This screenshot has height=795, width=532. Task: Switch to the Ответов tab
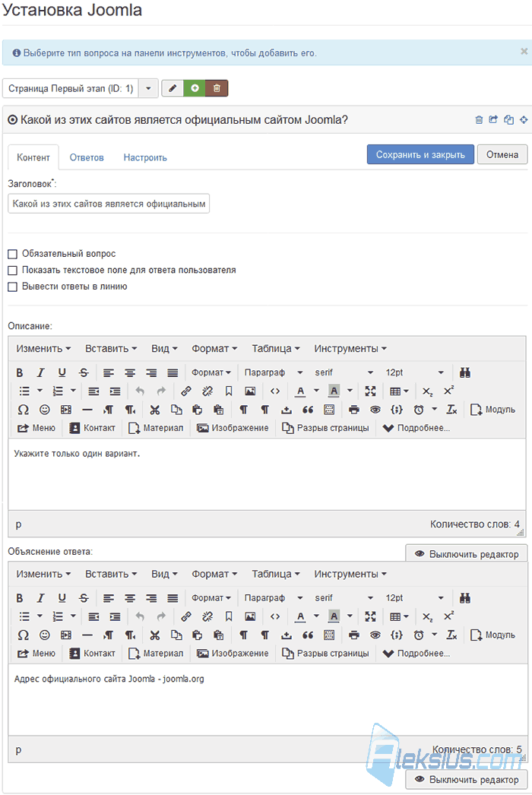(87, 157)
